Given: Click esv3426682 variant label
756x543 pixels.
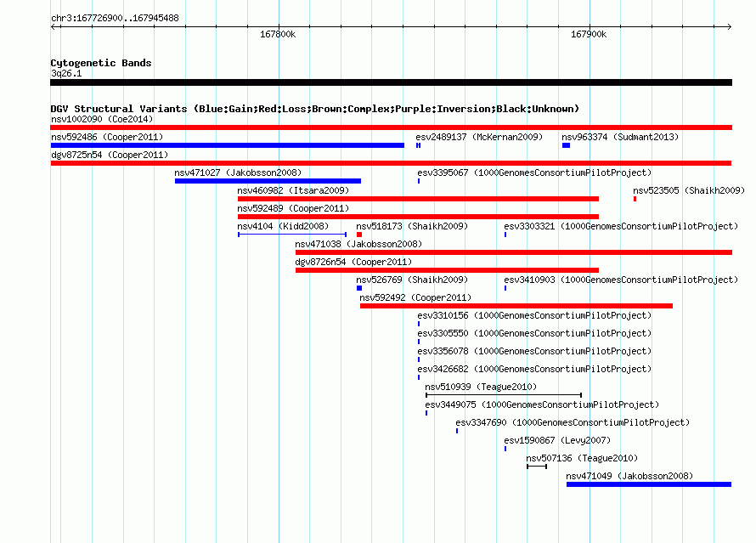Looking at the screenshot, I should click(x=534, y=369).
